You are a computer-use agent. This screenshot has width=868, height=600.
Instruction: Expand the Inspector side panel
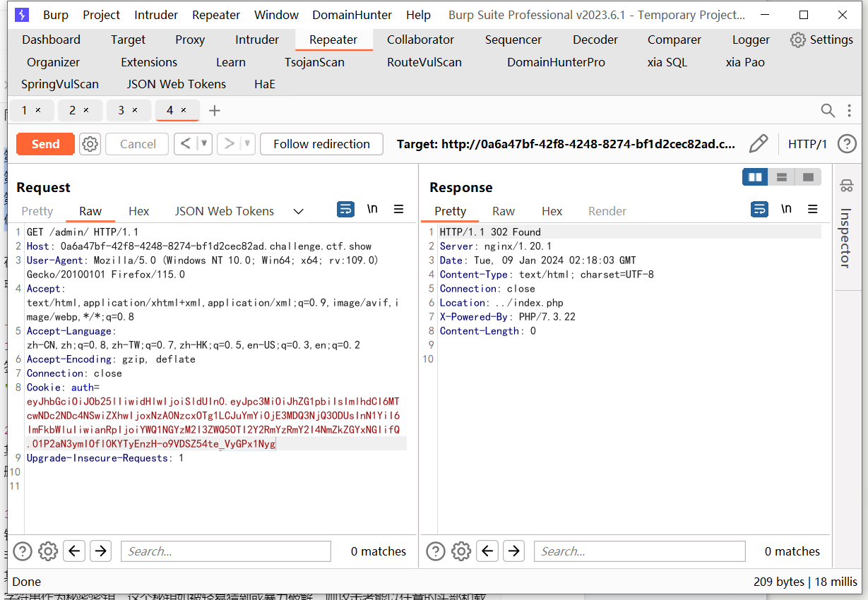tap(846, 237)
